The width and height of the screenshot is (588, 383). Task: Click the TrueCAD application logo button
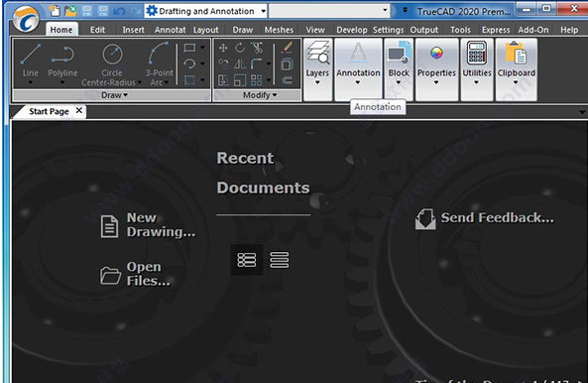point(26,19)
